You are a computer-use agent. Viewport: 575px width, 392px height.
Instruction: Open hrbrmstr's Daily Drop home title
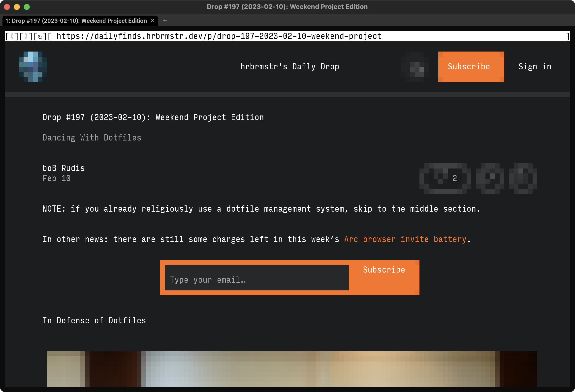click(289, 67)
